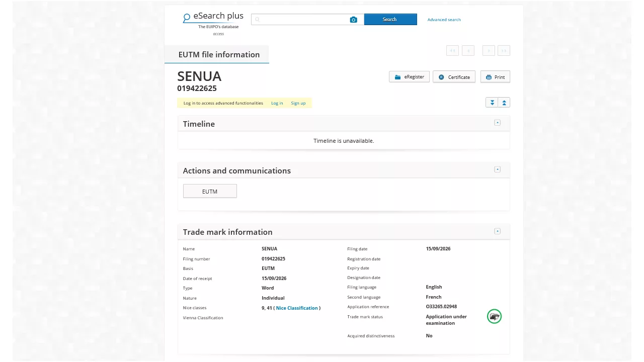Click the Type value Word
This screenshot has width=644, height=362.
[268, 288]
